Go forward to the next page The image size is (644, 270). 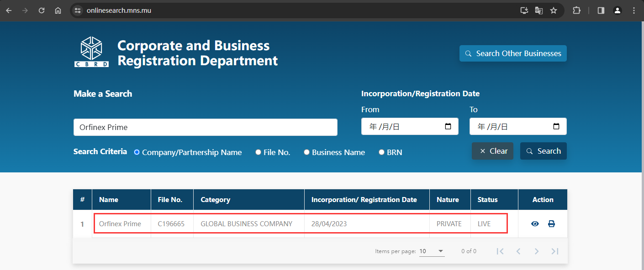coord(25,10)
